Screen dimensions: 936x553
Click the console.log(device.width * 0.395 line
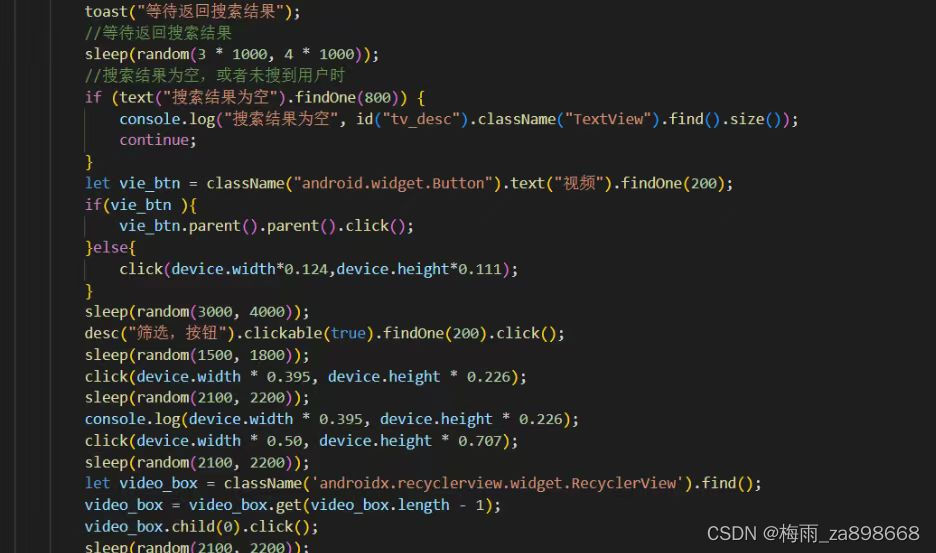[332, 419]
